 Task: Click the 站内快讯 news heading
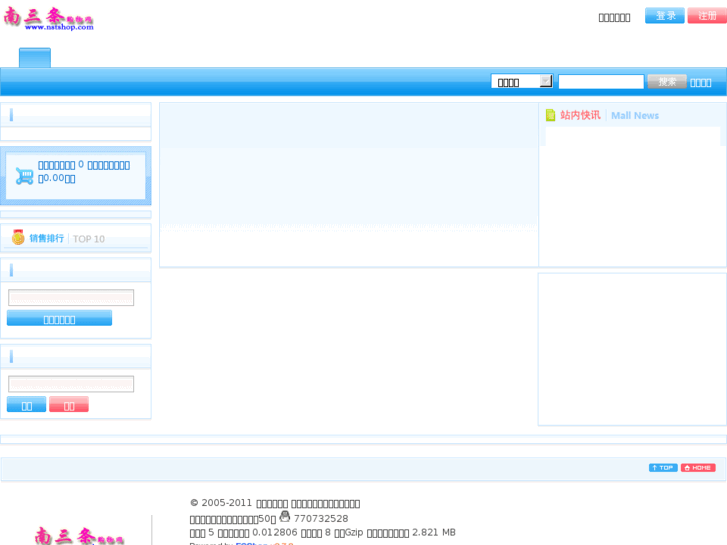(x=580, y=115)
